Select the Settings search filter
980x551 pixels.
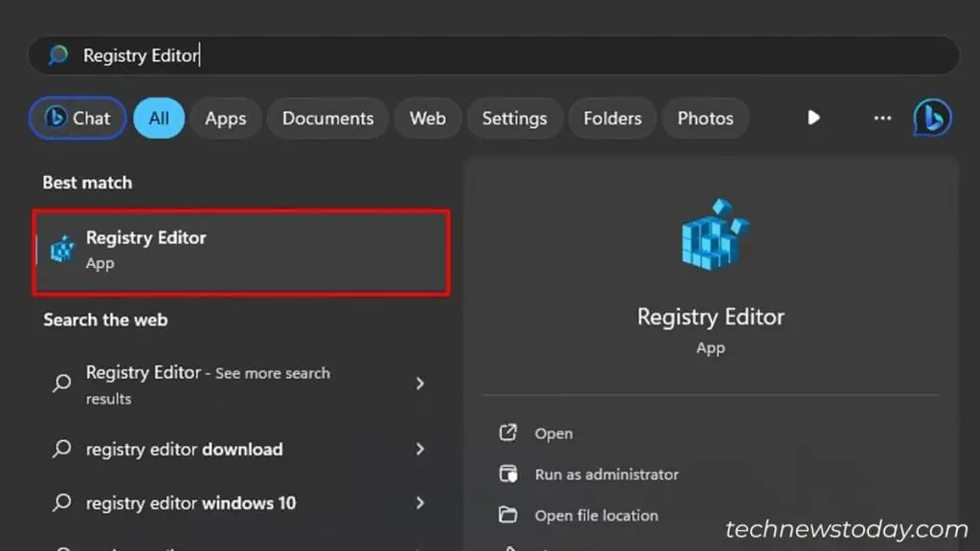click(514, 118)
